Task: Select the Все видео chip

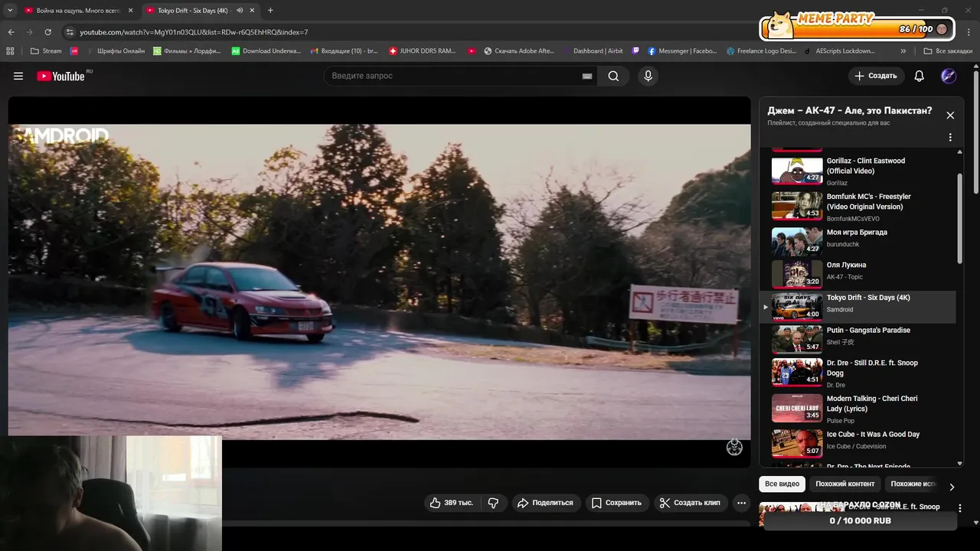Action: pyautogui.click(x=782, y=484)
